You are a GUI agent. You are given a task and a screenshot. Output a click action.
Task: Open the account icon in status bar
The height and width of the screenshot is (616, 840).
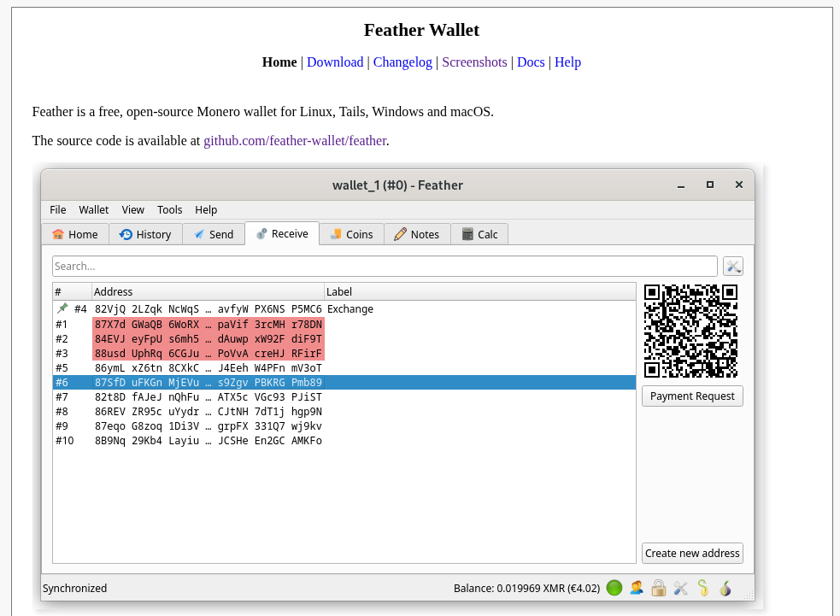click(637, 588)
